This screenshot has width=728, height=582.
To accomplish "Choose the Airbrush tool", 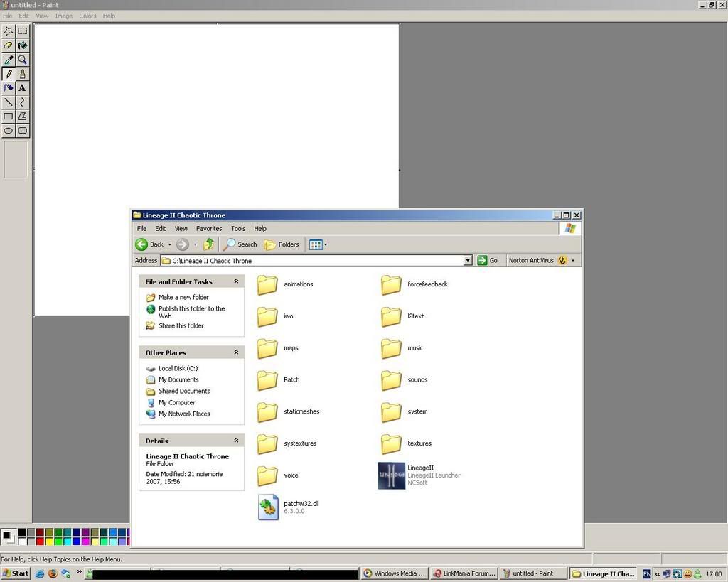I will pos(9,88).
